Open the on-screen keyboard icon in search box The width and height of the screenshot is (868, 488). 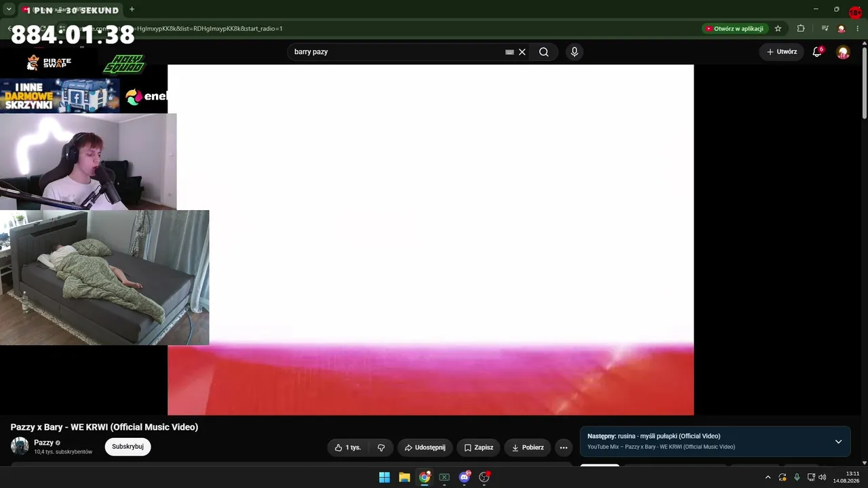tap(509, 52)
